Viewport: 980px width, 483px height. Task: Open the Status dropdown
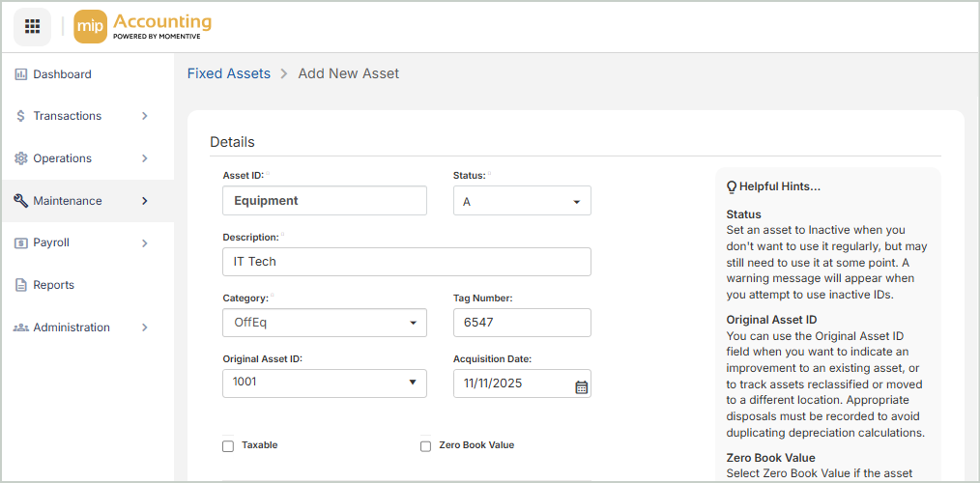pyautogui.click(x=522, y=201)
